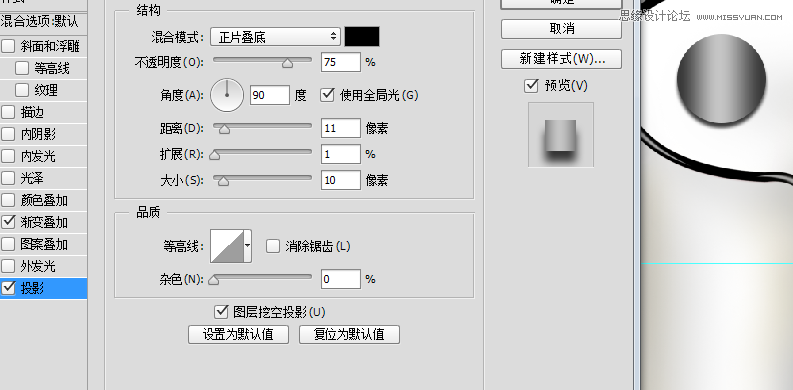Image resolution: width=793 pixels, height=390 pixels.
Task: Click the 取消 button
Action: coord(561,29)
